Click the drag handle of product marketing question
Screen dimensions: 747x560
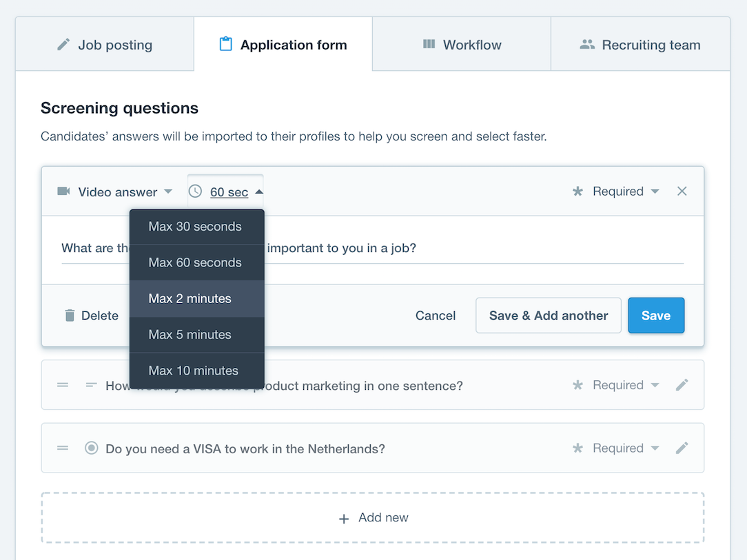63,385
